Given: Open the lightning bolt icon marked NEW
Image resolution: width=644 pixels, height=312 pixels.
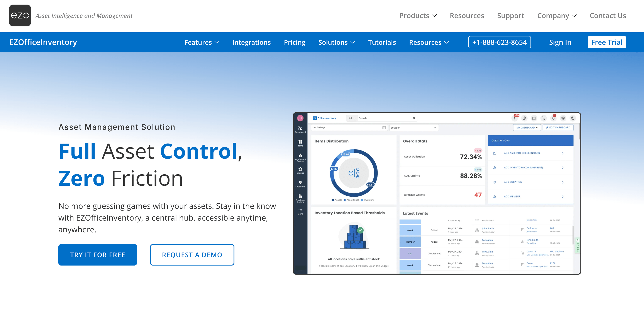Looking at the screenshot, I should point(515,118).
